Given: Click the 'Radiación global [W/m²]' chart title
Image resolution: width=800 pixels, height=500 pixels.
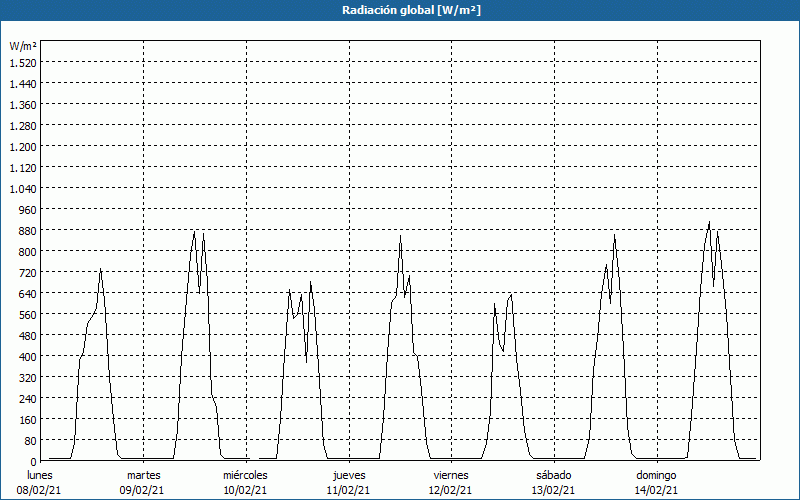Looking at the screenshot, I should coord(411,10).
